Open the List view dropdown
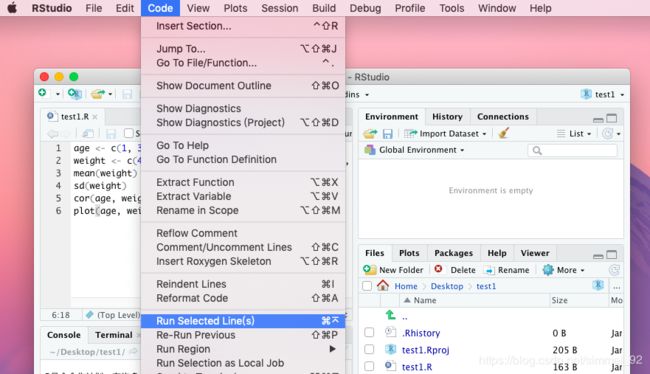Viewport: 650px width, 374px height. click(x=574, y=134)
